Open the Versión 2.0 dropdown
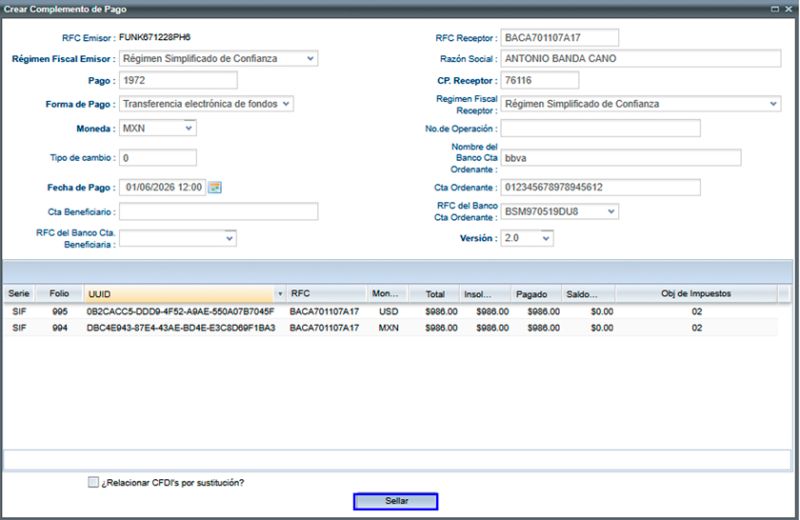 [x=546, y=238]
